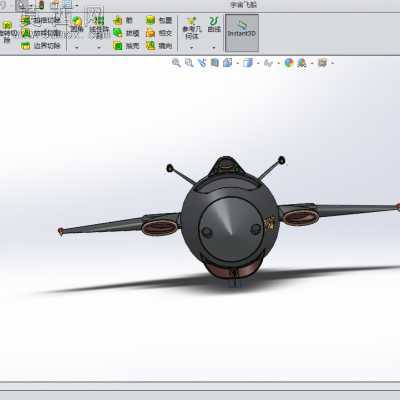The width and height of the screenshot is (400, 400).
Task: Open the Display Style dropdown arrow
Action: click(258, 63)
